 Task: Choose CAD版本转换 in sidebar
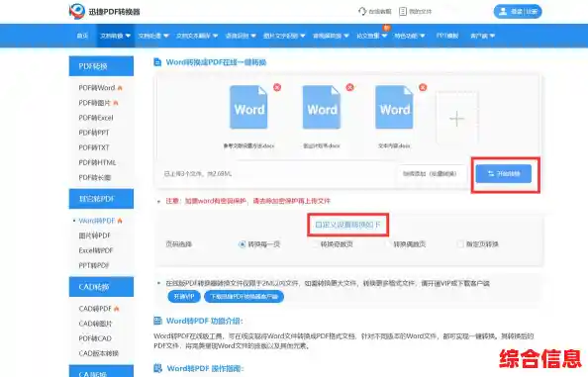coord(98,353)
